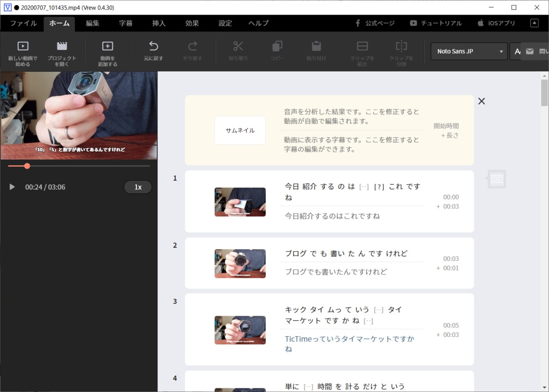
Task: Collapse the ribbon with the up-arrow icon
Action: [534, 23]
